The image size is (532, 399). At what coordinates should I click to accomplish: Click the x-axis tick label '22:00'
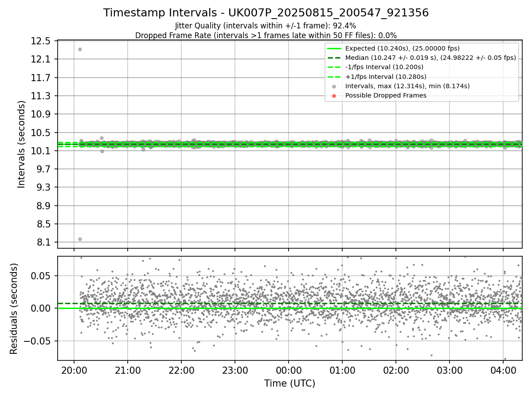tap(181, 370)
